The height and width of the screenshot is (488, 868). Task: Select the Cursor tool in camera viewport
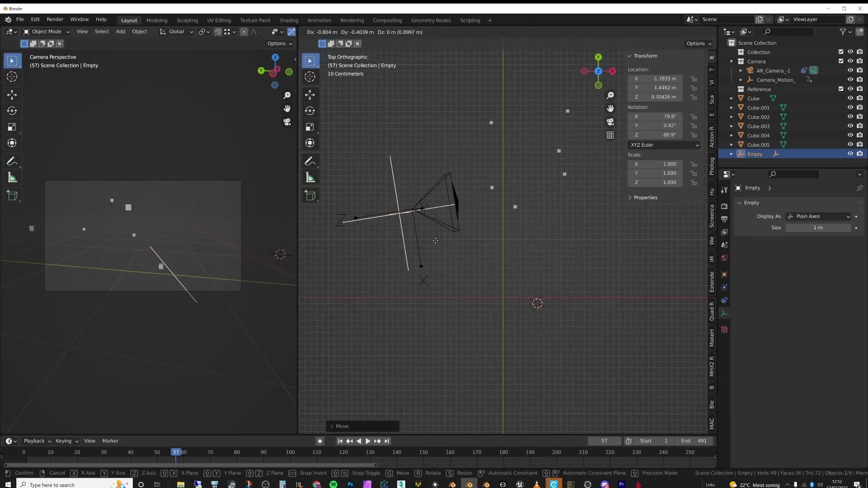[x=12, y=77]
